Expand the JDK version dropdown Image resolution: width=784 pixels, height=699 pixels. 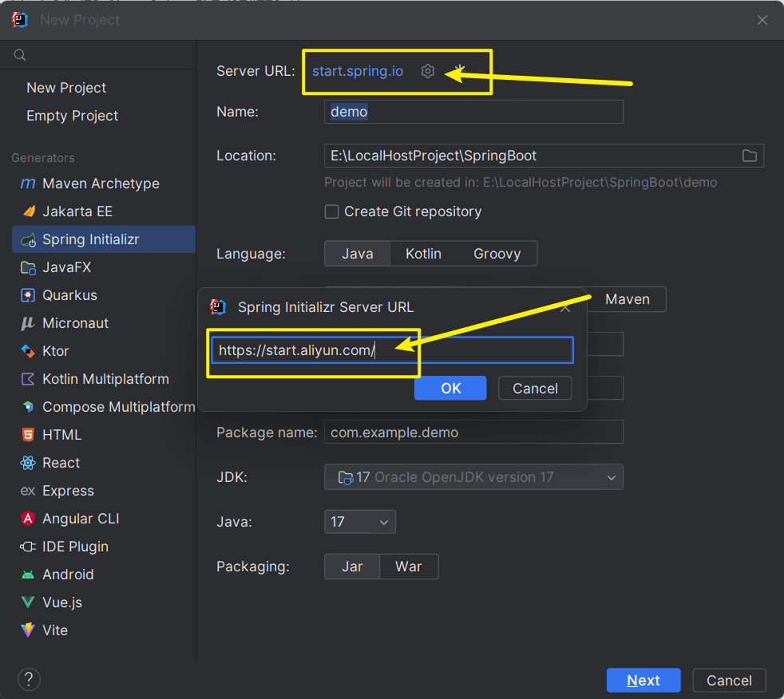(x=473, y=477)
